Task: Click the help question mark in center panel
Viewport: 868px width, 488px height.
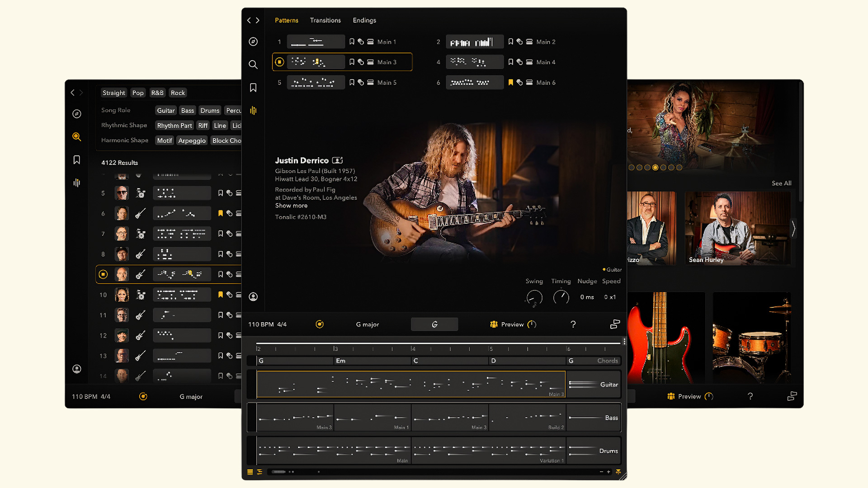Action: [573, 324]
